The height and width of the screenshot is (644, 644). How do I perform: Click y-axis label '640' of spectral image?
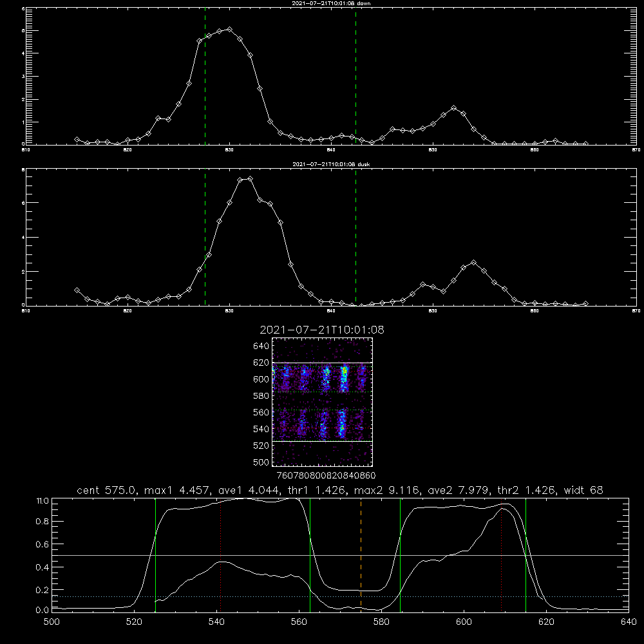pyautogui.click(x=261, y=346)
